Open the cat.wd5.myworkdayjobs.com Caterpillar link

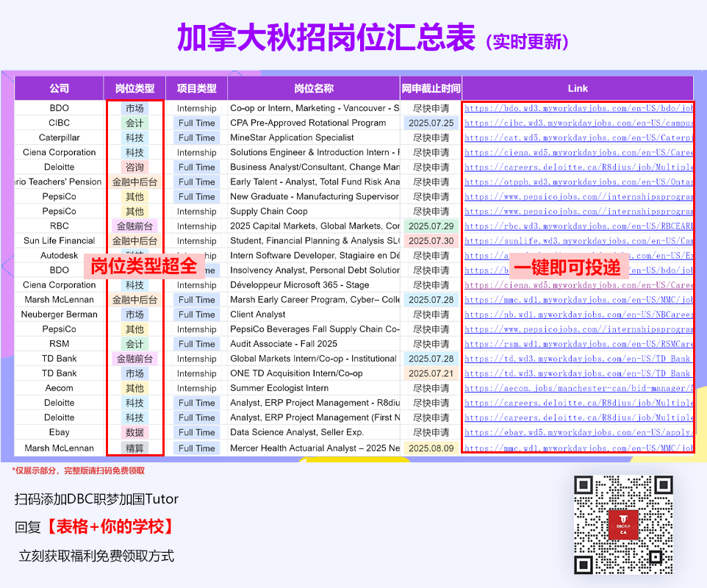578,138
